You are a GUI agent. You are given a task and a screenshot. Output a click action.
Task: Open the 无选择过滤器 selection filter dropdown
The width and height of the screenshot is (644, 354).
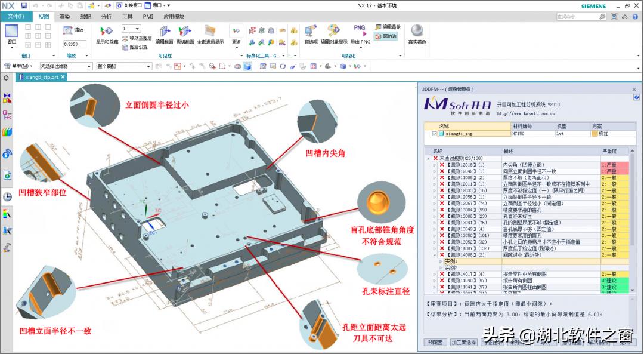66,66
